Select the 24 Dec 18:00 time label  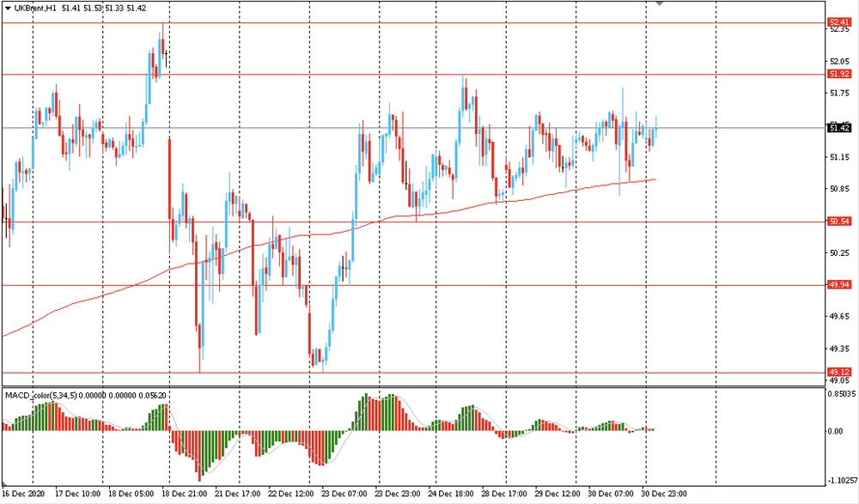click(449, 495)
